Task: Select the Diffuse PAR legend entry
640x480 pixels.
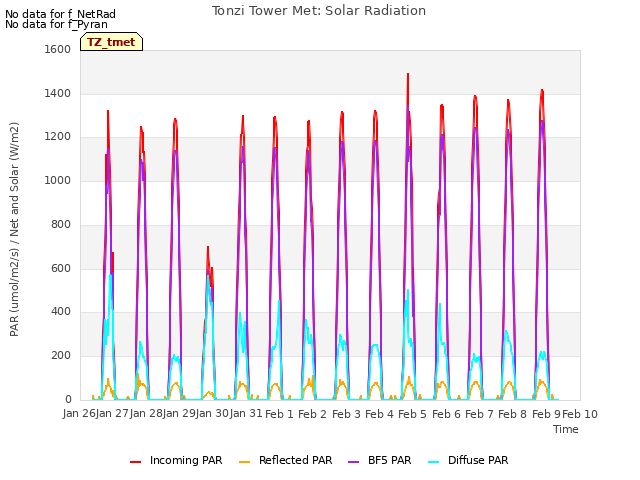Action: (468, 460)
